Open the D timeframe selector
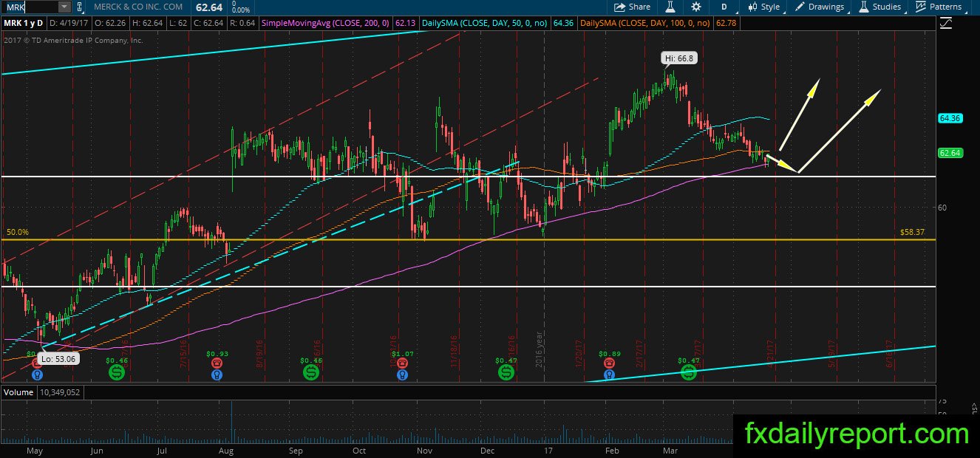The height and width of the screenshot is (458, 980). tap(724, 7)
